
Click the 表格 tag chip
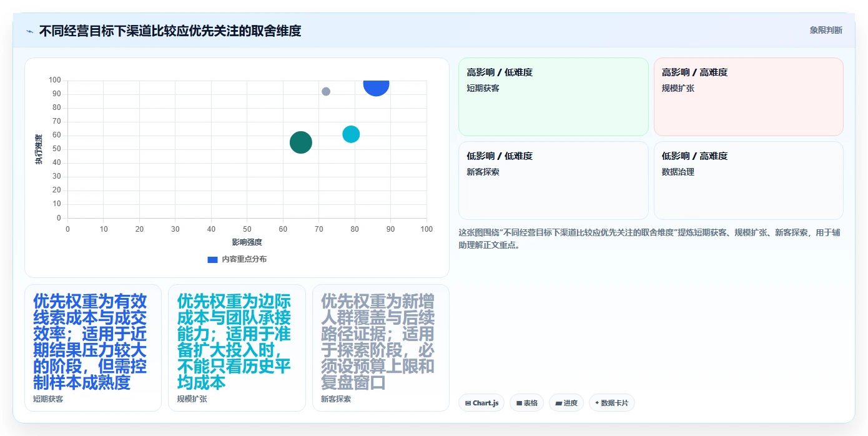tap(527, 403)
